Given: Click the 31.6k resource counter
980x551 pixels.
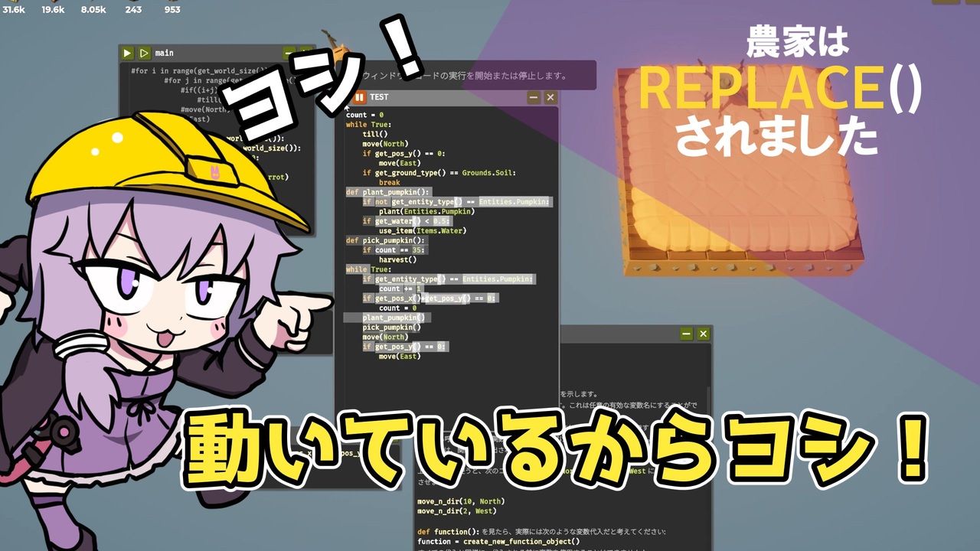Looking at the screenshot, I should pos(13,9).
